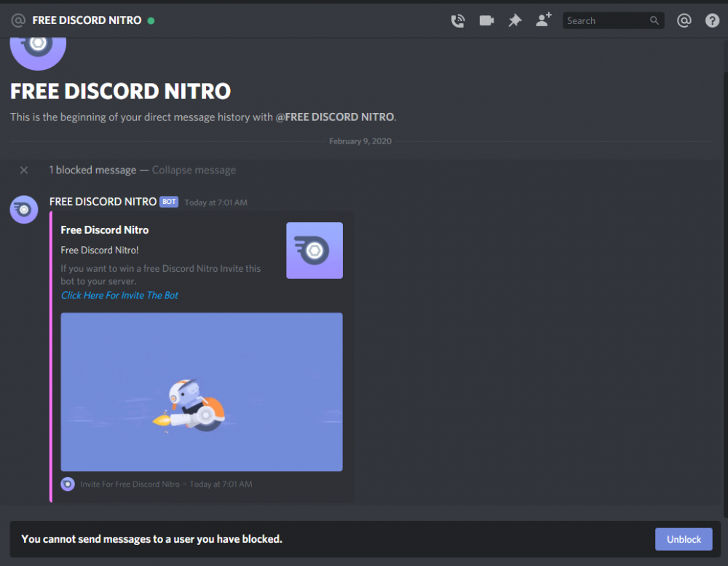728x566 pixels.
Task: Click the @FREE DISCORD NITRO mention
Action: [335, 117]
